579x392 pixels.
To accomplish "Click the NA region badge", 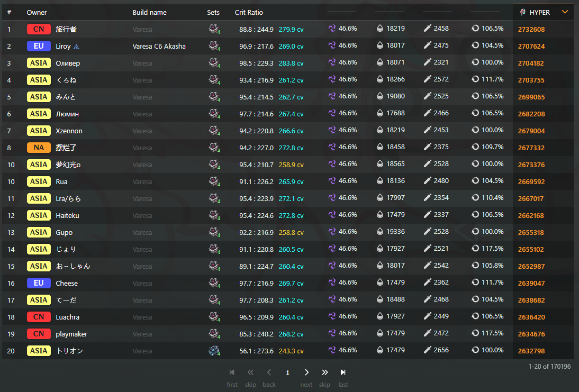I will click(x=39, y=148).
